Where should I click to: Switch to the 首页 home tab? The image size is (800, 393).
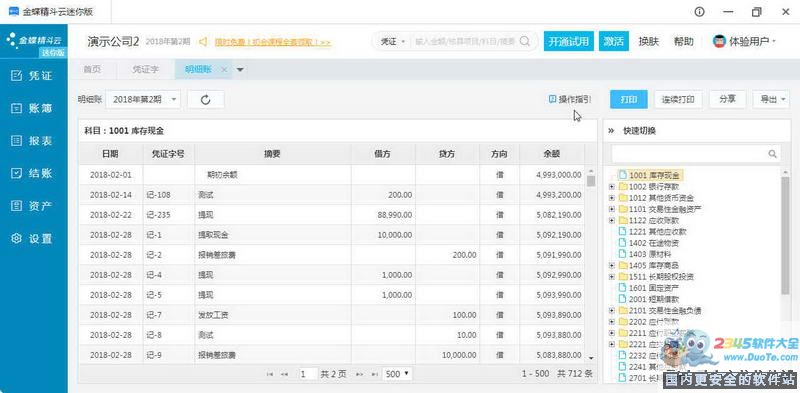coord(92,69)
